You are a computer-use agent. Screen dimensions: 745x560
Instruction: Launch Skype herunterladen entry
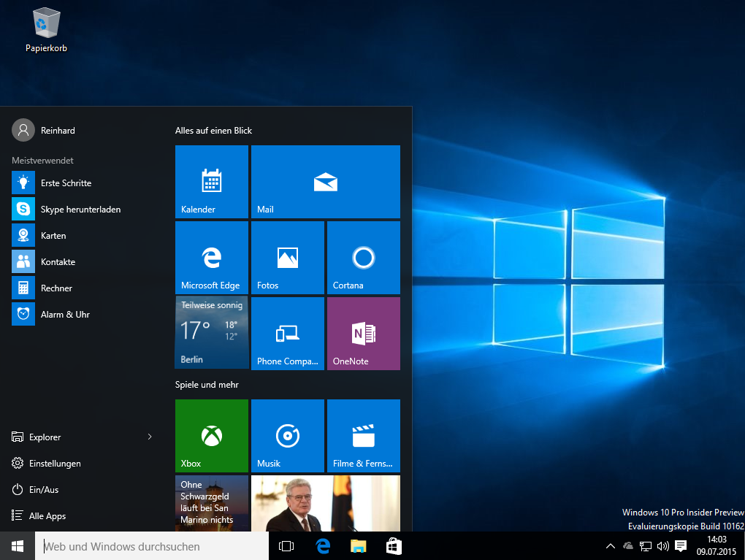pos(83,209)
